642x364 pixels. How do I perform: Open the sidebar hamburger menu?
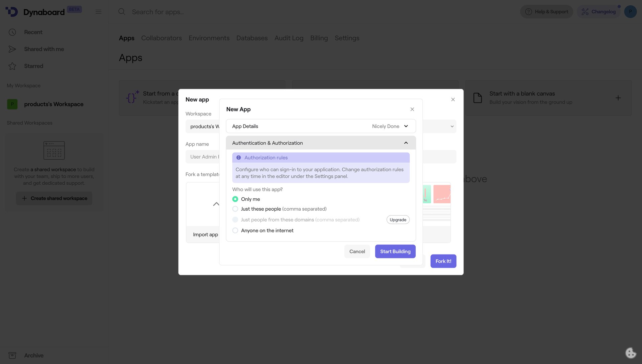[98, 11]
